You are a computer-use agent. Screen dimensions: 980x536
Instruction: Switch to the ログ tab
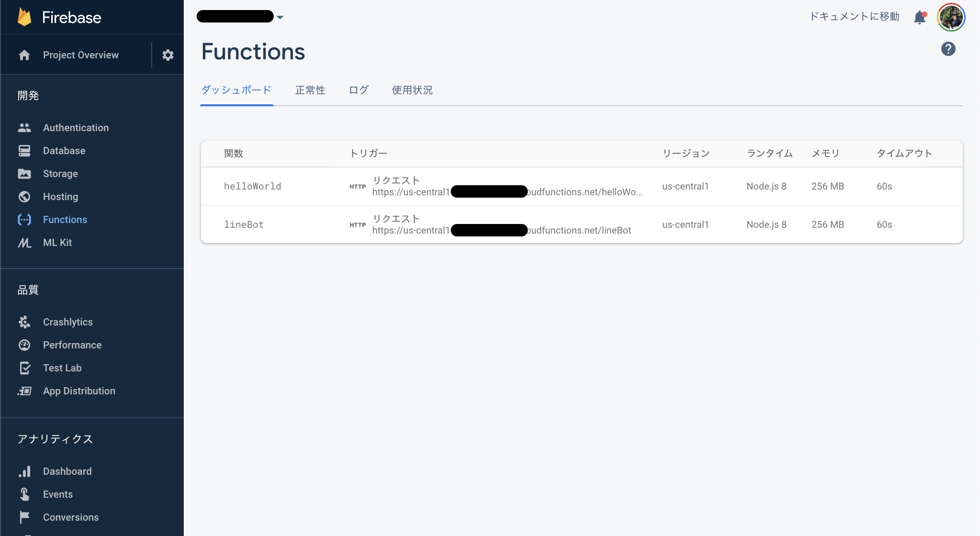click(358, 90)
